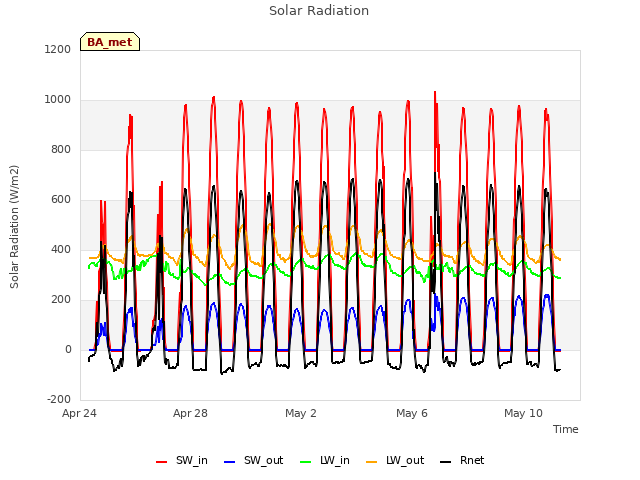
Task: Click the 1200 y-axis tick label
Action: [58, 49]
